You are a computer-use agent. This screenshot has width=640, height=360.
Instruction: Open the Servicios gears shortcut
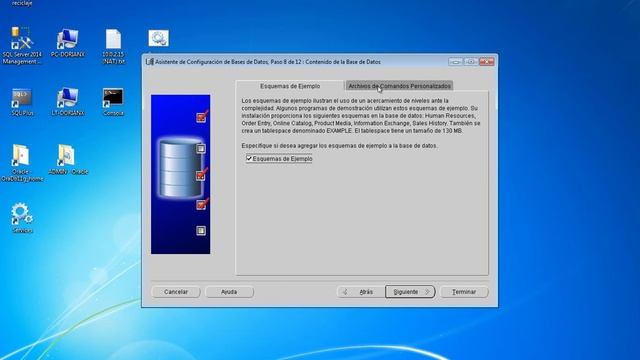22,218
